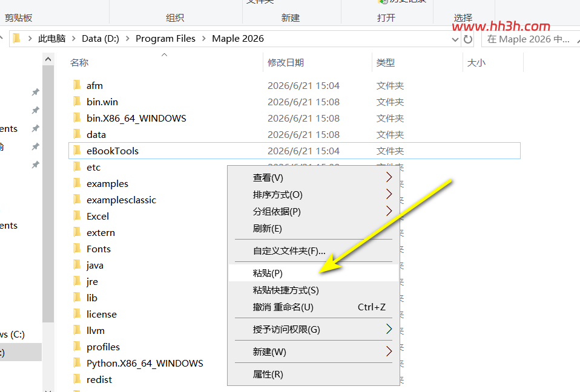Jump to Program Files in breadcrumb
This screenshot has width=580, height=392.
(x=165, y=39)
